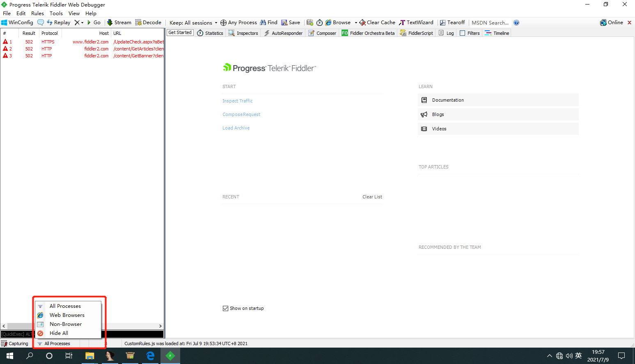This screenshot has height=364, width=635.
Task: Click the Clear List link
Action: coord(372,197)
